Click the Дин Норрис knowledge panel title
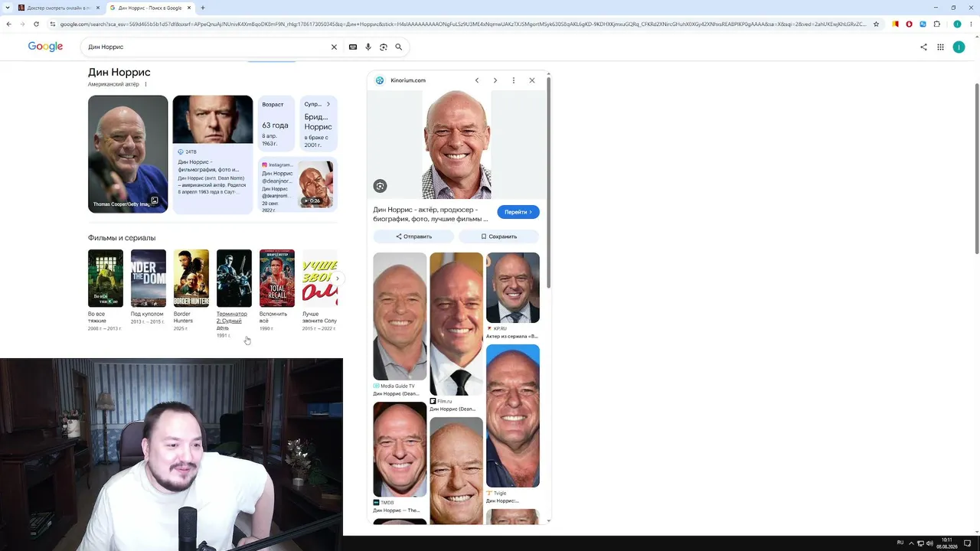Viewport: 980px width, 551px height. (119, 72)
